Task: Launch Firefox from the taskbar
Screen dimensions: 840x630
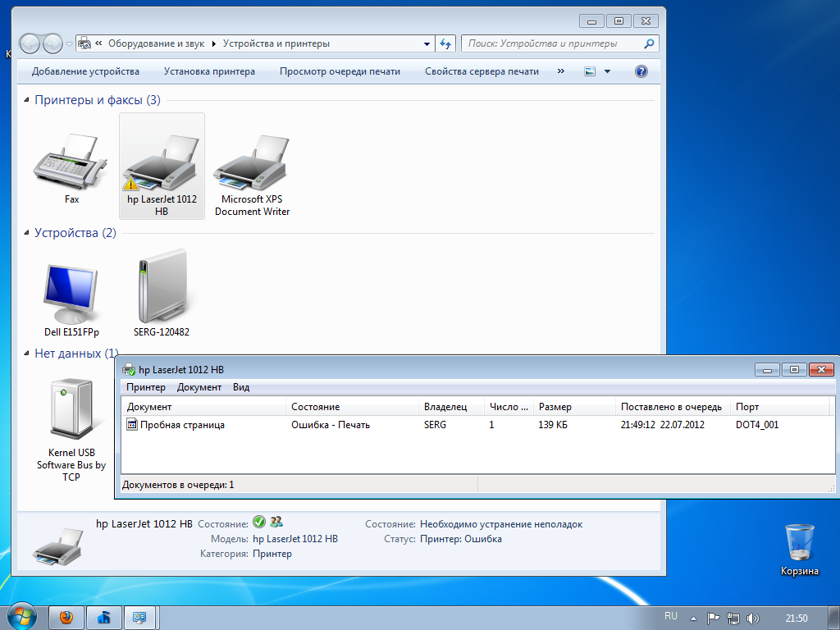Action: click(x=66, y=617)
